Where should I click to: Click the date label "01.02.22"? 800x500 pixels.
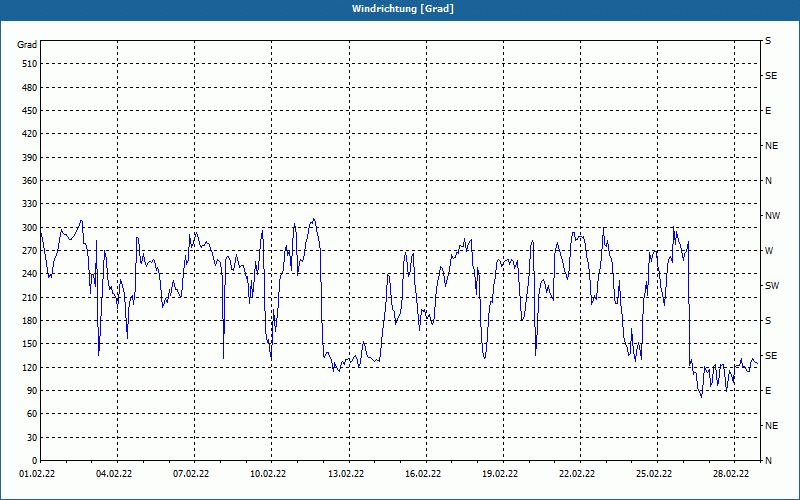tap(37, 474)
